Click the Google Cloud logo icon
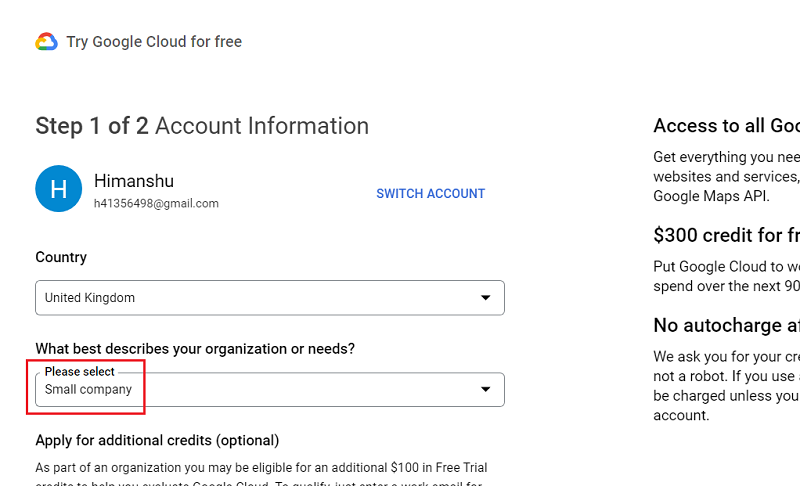The height and width of the screenshot is (486, 800). (x=46, y=41)
